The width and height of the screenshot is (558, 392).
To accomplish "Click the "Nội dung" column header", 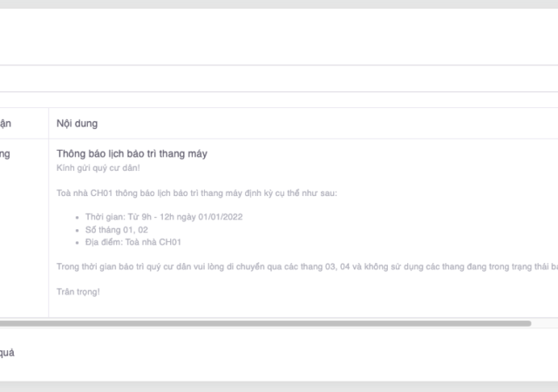I will (77, 124).
